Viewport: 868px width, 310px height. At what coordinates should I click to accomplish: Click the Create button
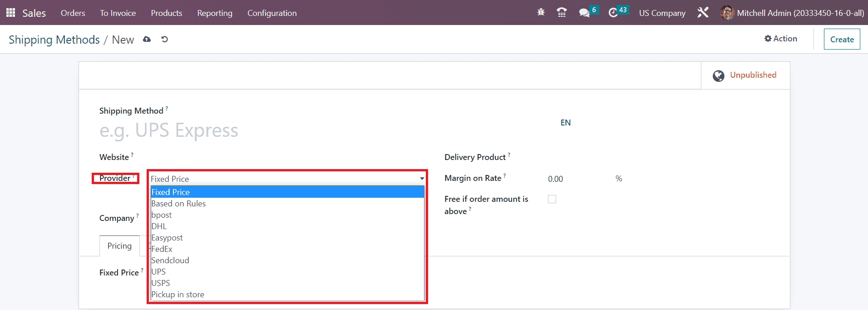point(842,40)
